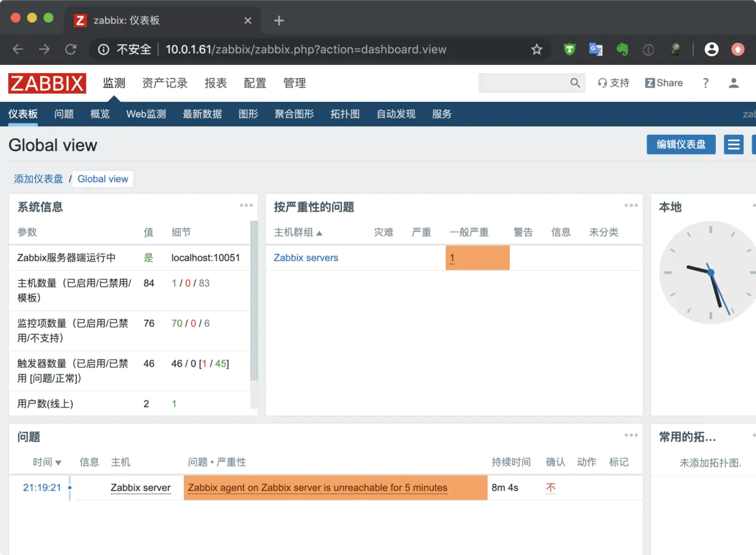Click the ZABBIX logo
Image resolution: width=756 pixels, height=555 pixels.
pyautogui.click(x=47, y=83)
